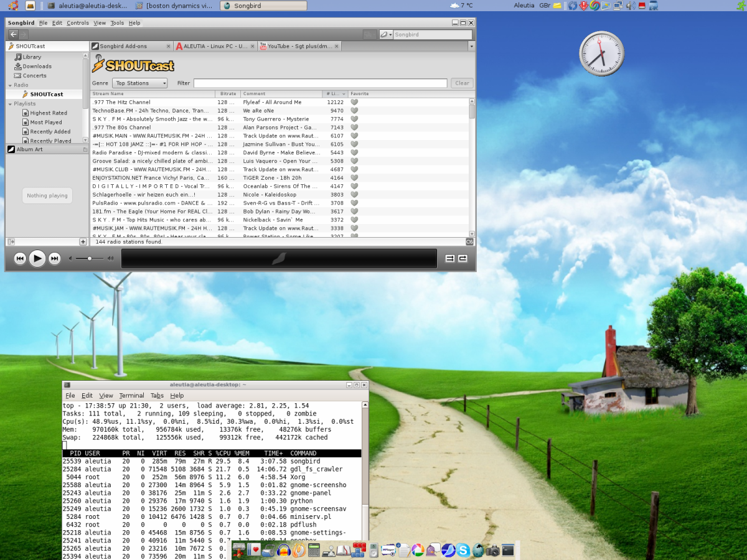This screenshot has width=747, height=560.
Task: Select the .977 The 80s Channel stream
Action: pos(280,128)
